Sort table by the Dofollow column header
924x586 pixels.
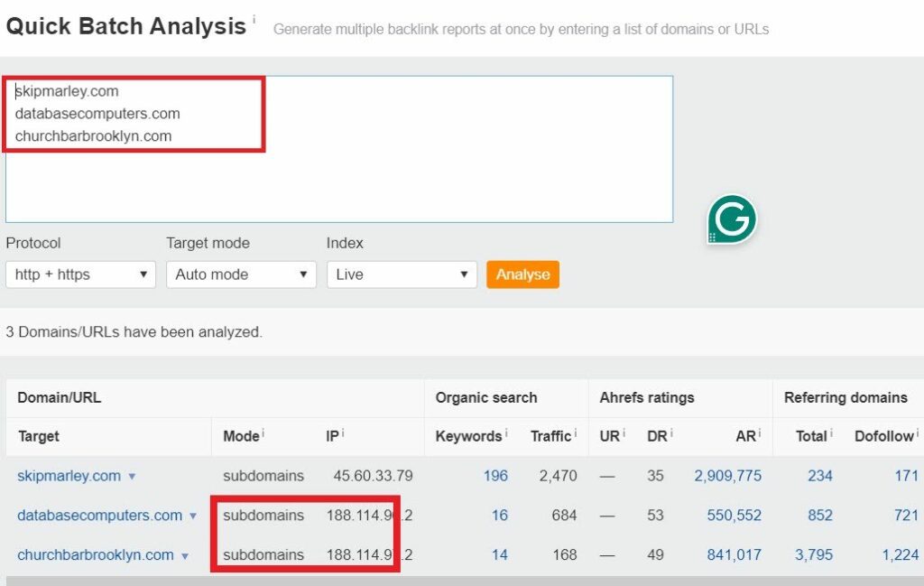884,436
